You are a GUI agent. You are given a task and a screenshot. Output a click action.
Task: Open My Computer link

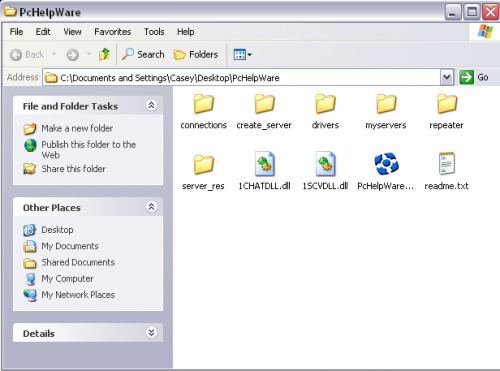pos(67,279)
